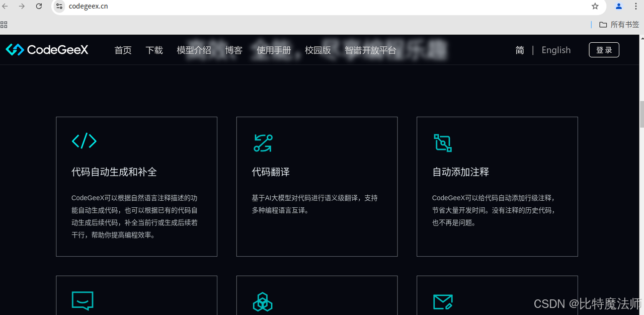This screenshot has width=644, height=315.
Task: Click the chat bubble feature icon
Action: [83, 301]
